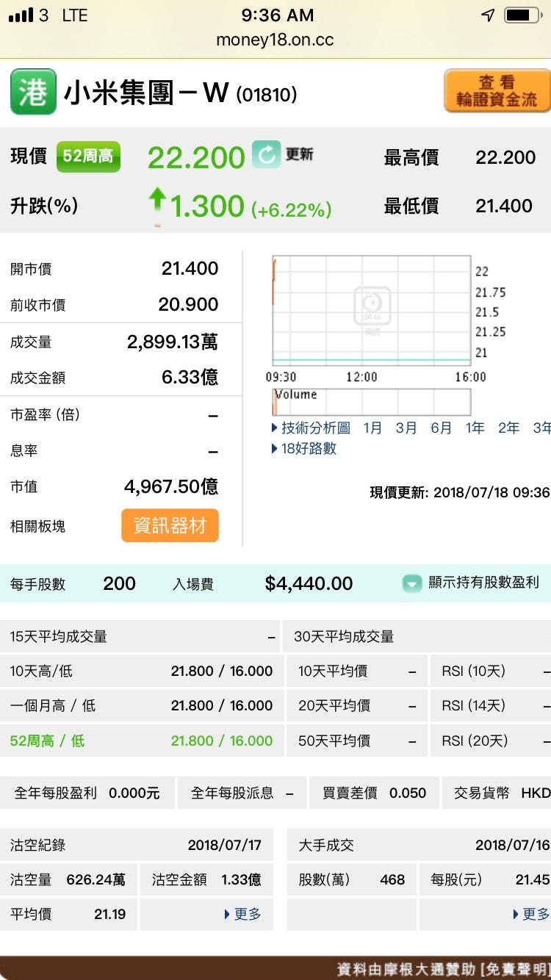
Task: Select stock code (01810)
Action: coord(267,95)
